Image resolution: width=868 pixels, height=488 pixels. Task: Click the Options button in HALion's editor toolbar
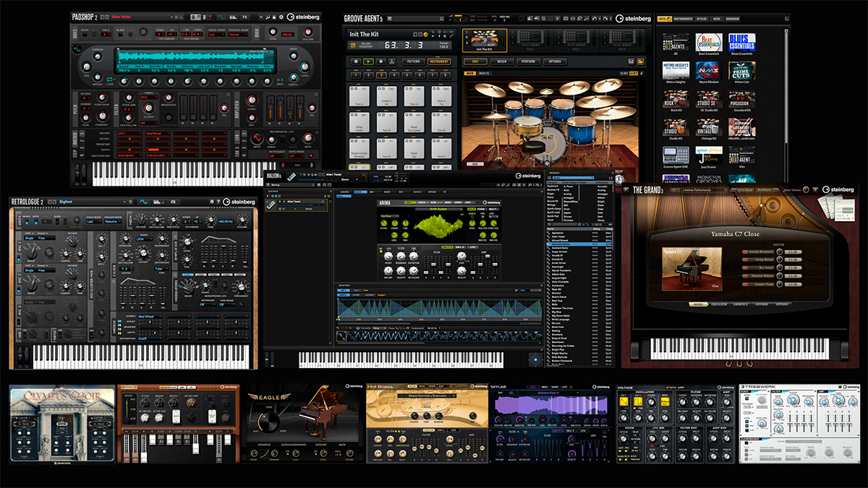(432, 192)
